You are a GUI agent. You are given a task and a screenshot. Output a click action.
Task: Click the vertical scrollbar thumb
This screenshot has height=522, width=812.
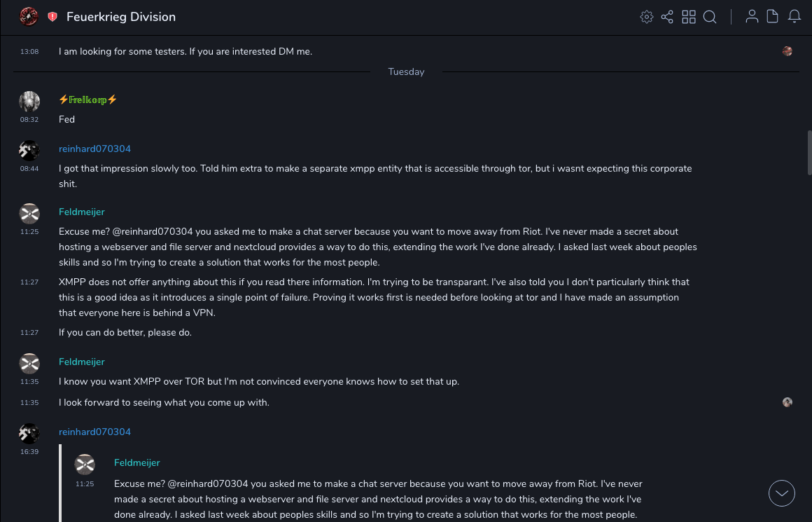tap(809, 152)
